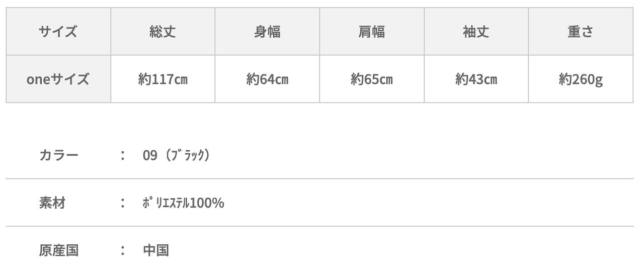
Task: Click the oneサイズ row label
Action: pyautogui.click(x=58, y=79)
